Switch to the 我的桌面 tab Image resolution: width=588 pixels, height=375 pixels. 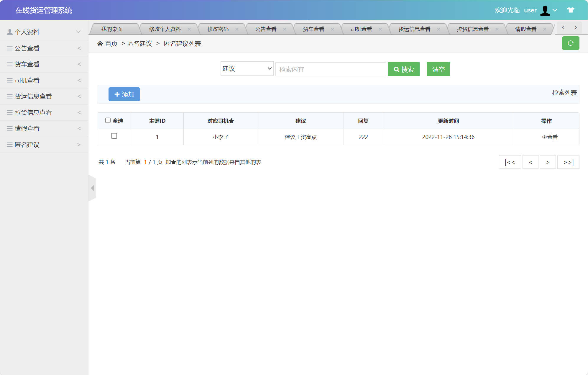[112, 29]
